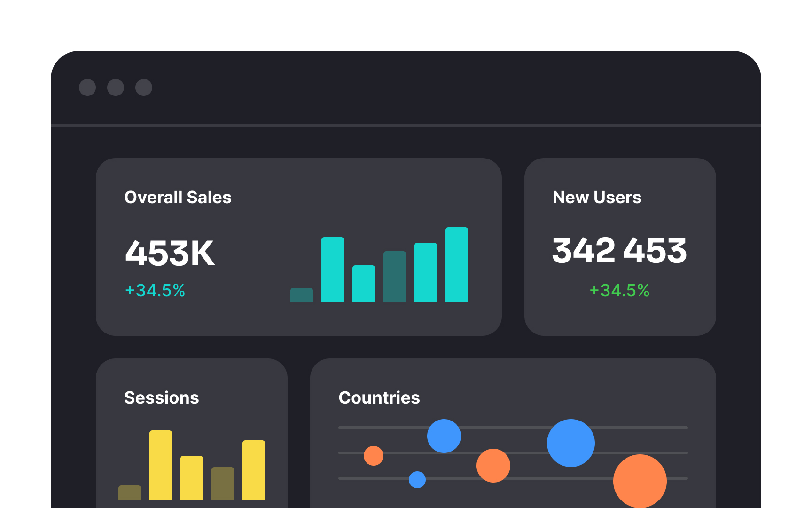Click the medium blue bubble on top line
812x508 pixels.
coord(444,436)
